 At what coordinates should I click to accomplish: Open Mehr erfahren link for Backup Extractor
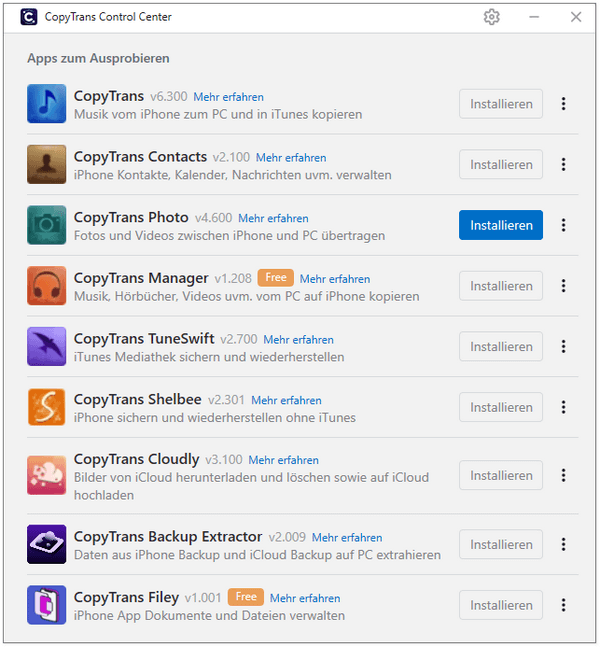click(x=347, y=538)
